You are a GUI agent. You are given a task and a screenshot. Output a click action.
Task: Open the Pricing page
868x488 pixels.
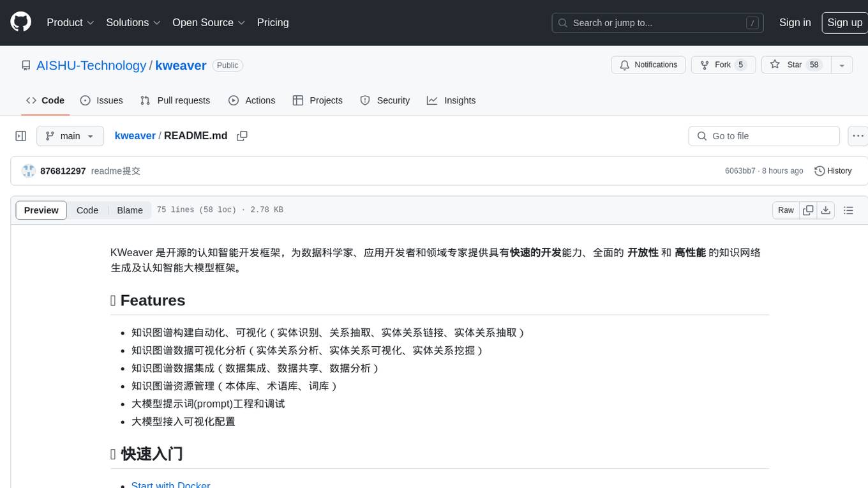tap(273, 22)
